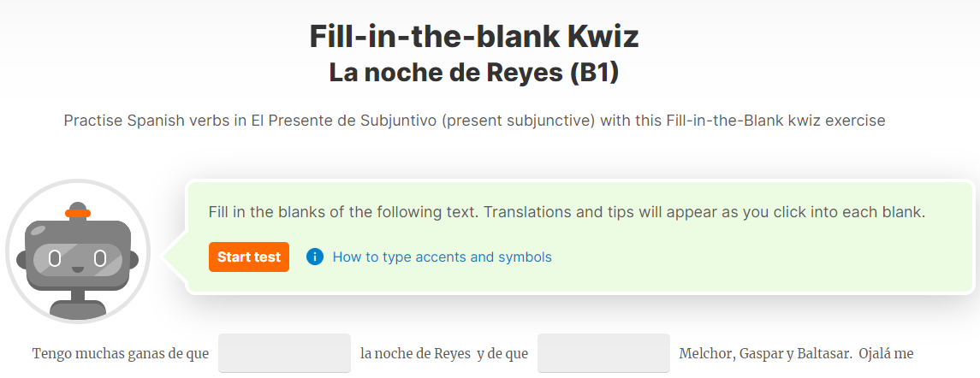Click the robot's round left ear
This screenshot has height=378, width=980.
click(x=21, y=258)
